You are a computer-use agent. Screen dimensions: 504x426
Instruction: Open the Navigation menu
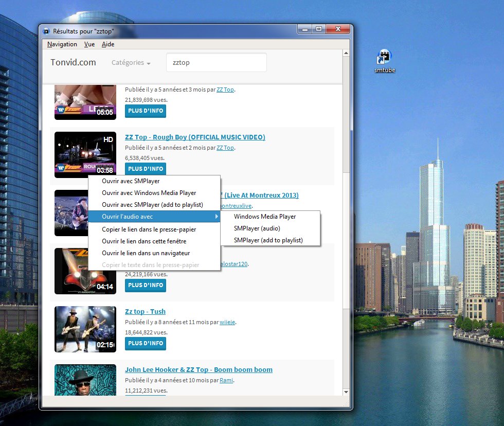[62, 44]
